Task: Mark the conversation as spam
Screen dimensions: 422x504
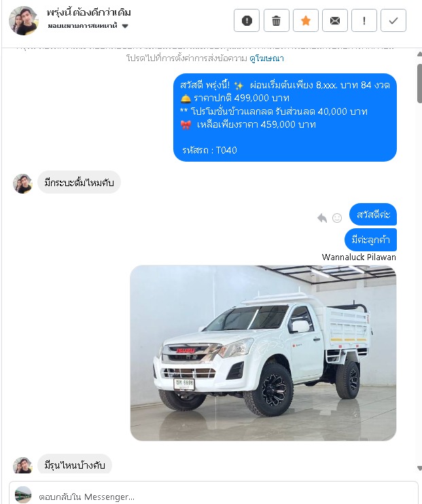Action: tap(247, 20)
